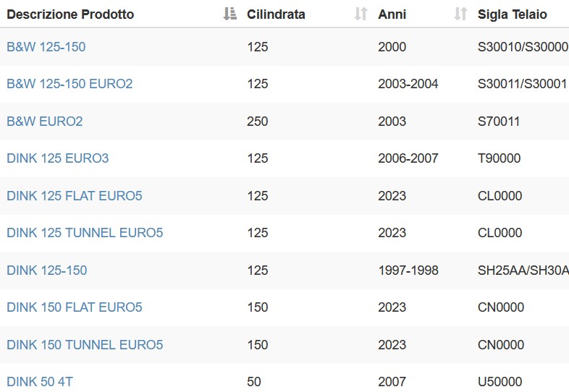
Task: Open DINK 150 FLAT EURO5 link
Action: pos(75,307)
